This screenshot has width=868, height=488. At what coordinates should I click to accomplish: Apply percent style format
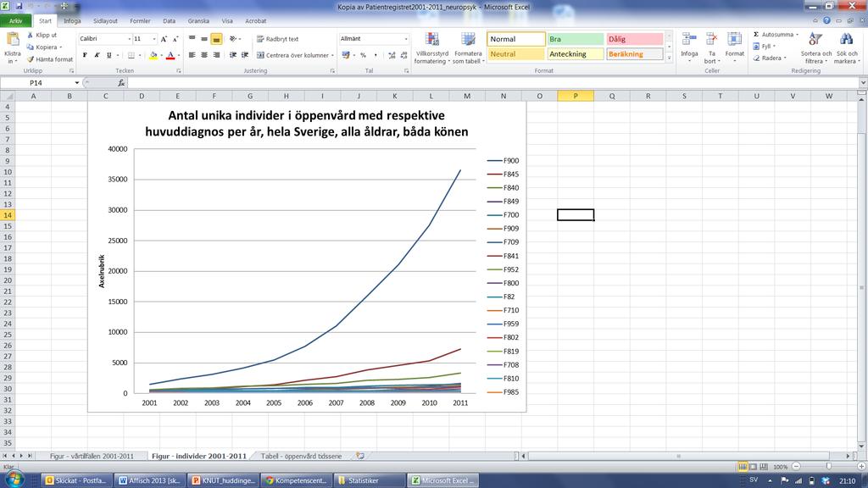pos(363,55)
